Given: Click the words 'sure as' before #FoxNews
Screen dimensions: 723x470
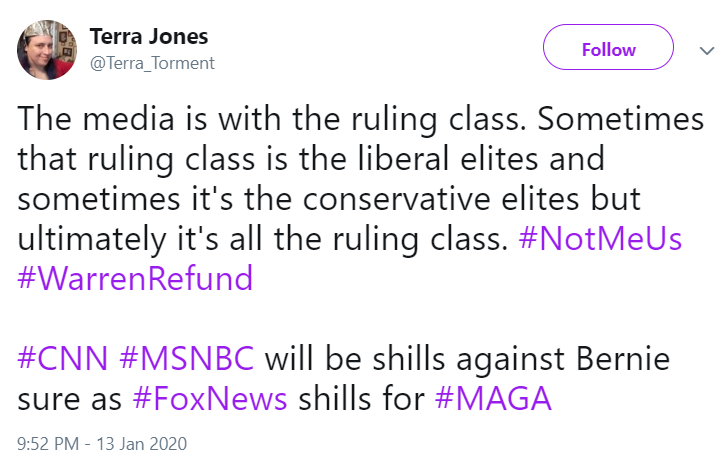Looking at the screenshot, I should pos(70,399).
